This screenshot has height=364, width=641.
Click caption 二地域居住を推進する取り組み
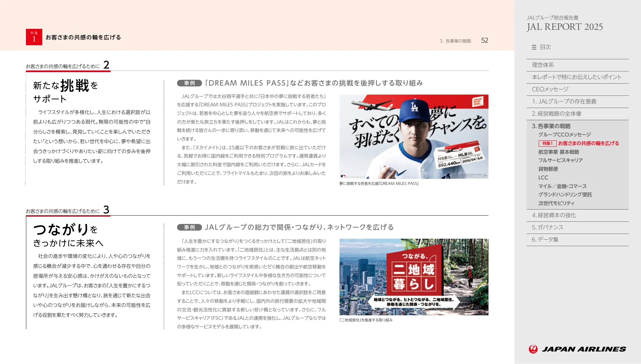click(x=366, y=320)
